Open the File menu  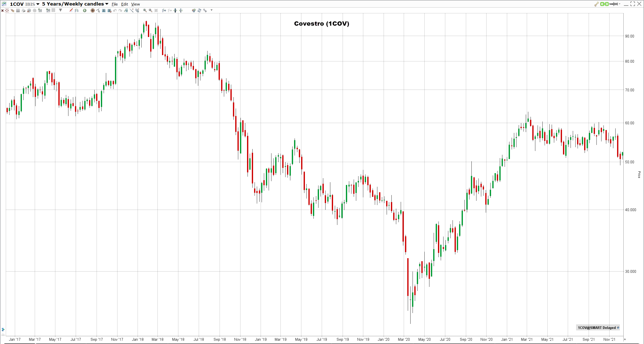(115, 4)
